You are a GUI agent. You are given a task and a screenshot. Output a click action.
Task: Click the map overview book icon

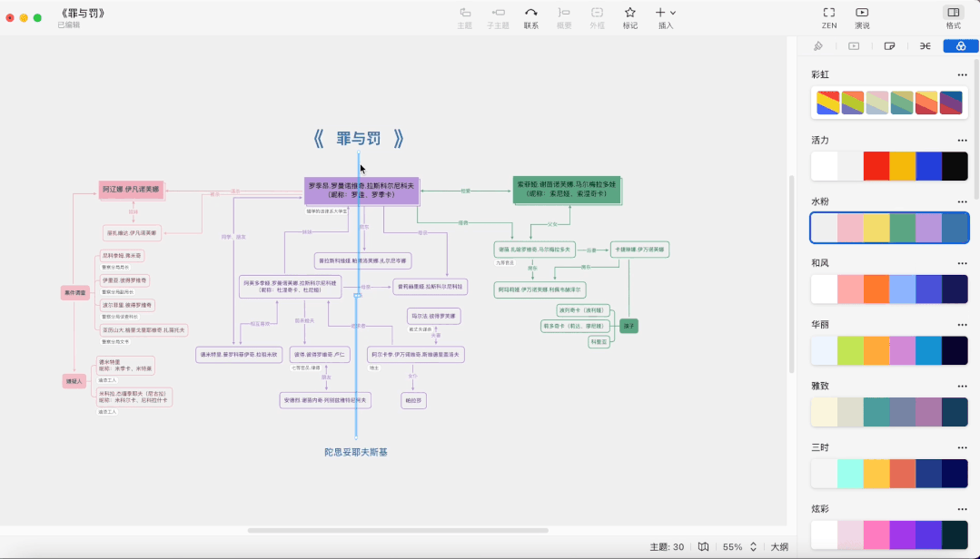click(x=703, y=546)
